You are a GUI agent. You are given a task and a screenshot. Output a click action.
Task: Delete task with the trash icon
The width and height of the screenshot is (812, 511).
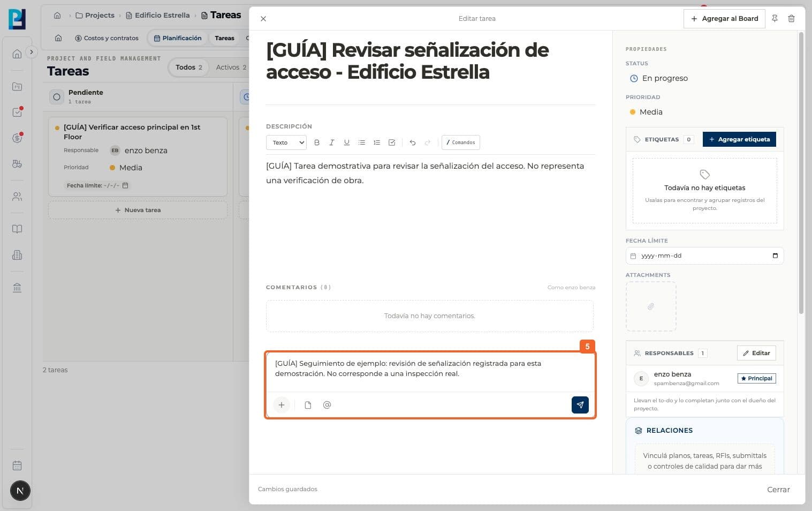[791, 19]
